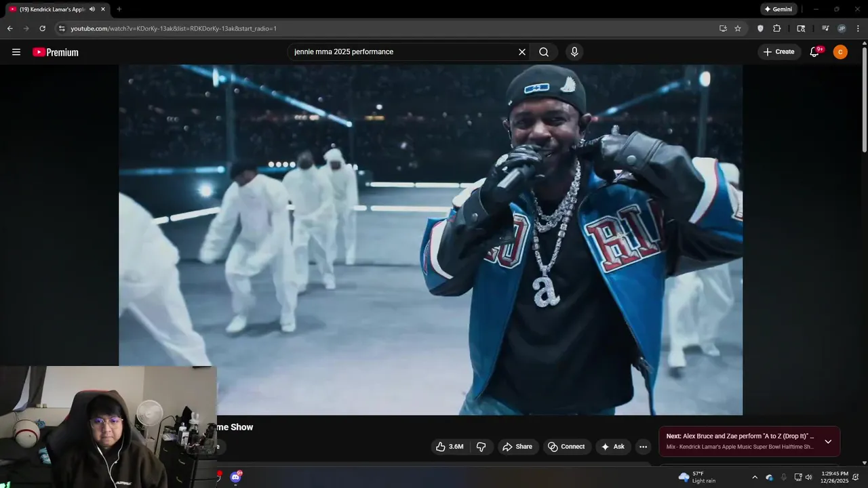868x488 pixels.
Task: Install app icon in the address bar
Action: coord(723,28)
